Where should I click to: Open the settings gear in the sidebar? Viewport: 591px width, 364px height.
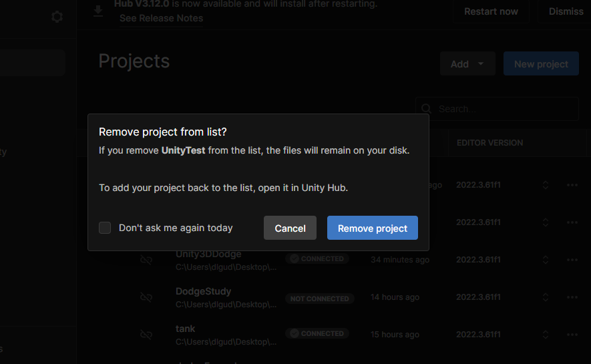click(57, 17)
